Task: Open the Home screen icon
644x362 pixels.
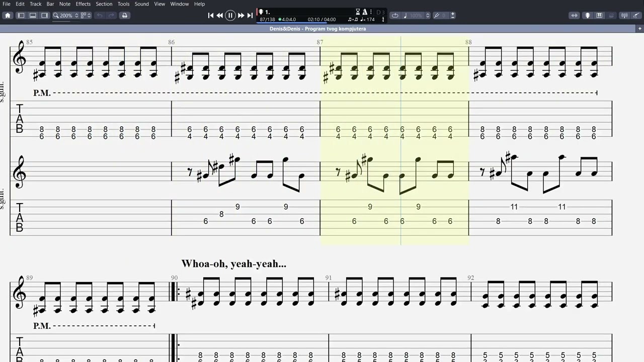Action: [8, 16]
